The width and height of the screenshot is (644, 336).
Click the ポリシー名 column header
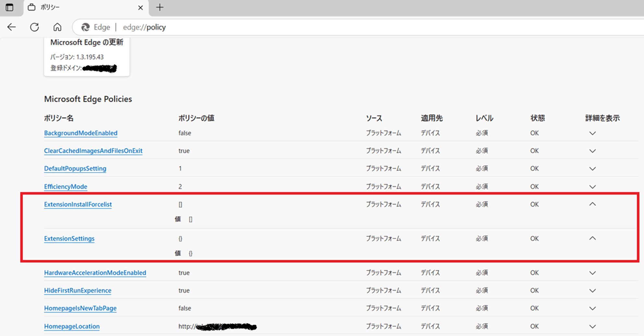(x=59, y=118)
